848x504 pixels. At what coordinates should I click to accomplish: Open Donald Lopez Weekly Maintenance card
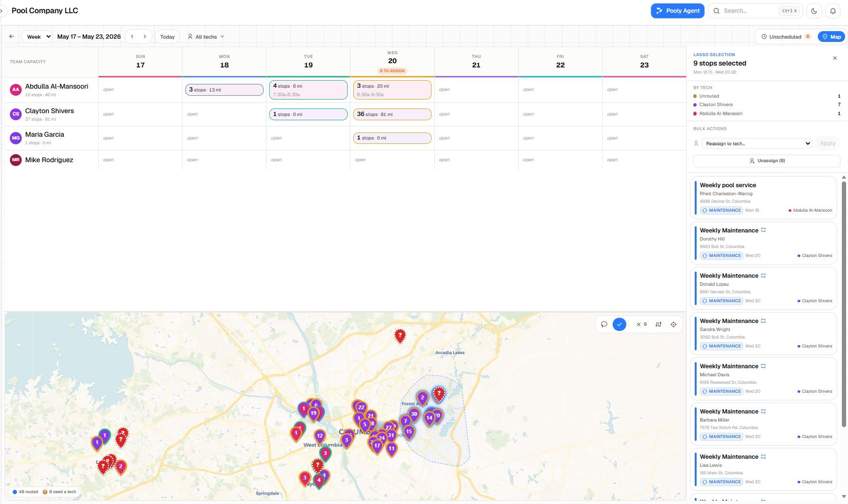coord(763,288)
